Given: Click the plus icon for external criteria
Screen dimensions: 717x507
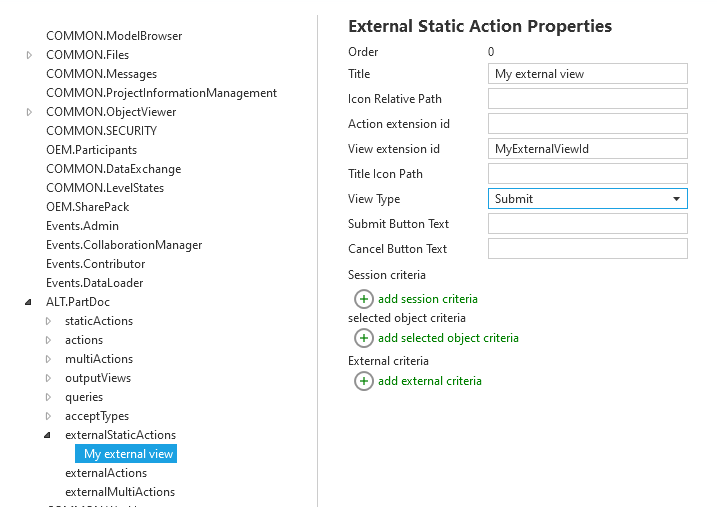Looking at the screenshot, I should pos(364,381).
